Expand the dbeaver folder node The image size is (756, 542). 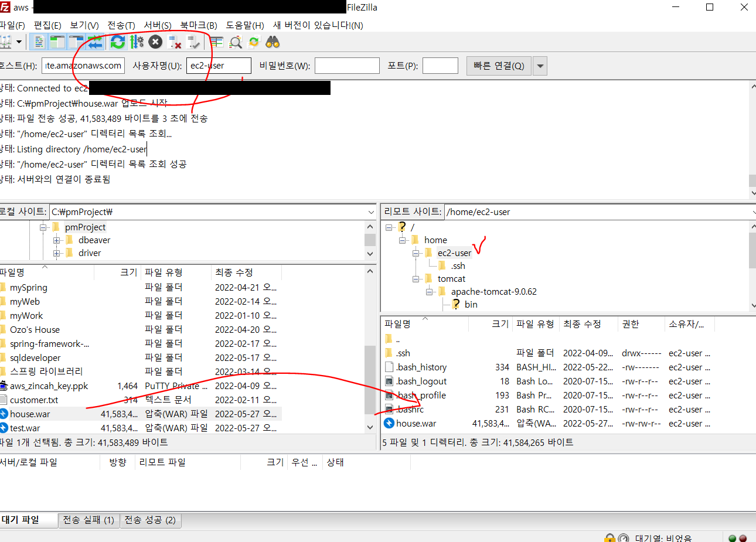(56, 240)
